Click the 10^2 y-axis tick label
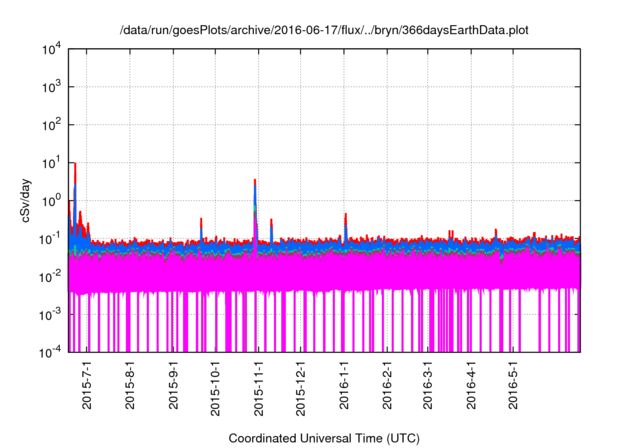The image size is (640, 448). click(x=50, y=125)
